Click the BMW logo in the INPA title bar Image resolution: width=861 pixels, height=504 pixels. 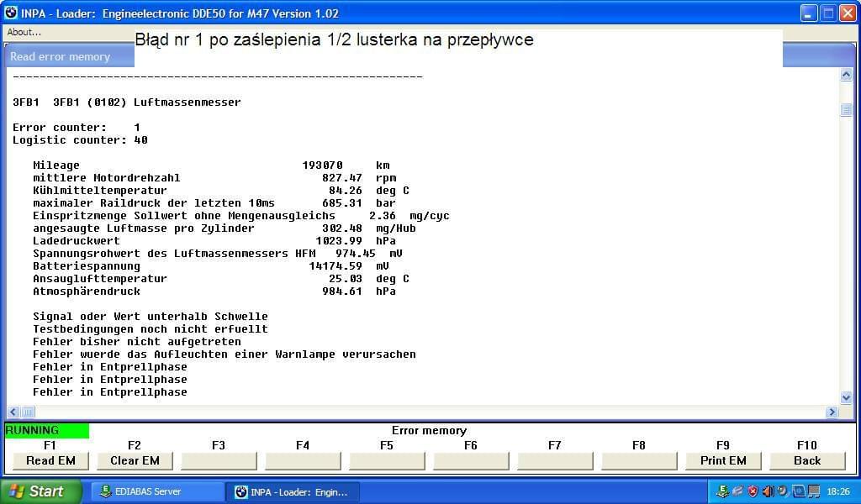(x=11, y=13)
